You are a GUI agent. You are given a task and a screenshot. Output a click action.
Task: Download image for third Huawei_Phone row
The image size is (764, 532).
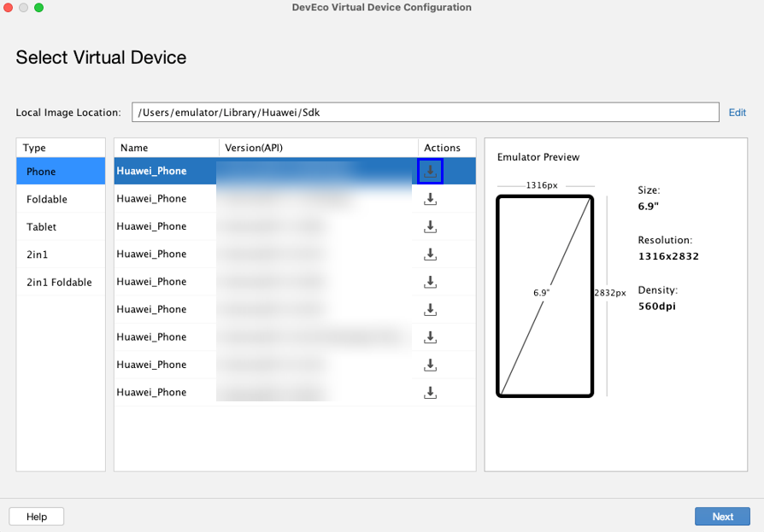[430, 227]
